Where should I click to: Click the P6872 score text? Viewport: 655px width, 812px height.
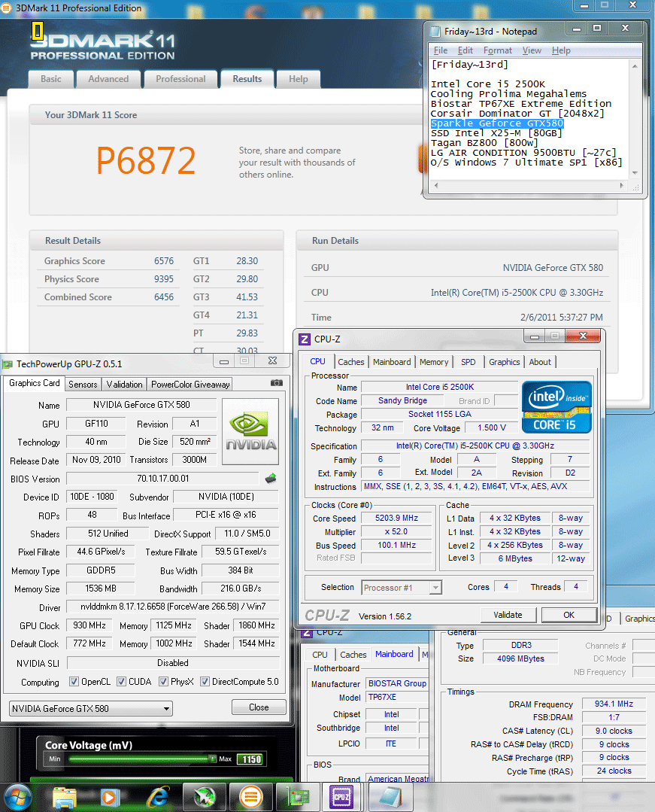pos(146,160)
